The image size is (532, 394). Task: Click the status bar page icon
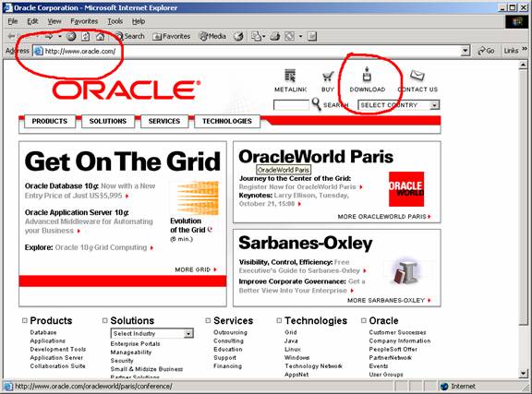(x=7, y=387)
